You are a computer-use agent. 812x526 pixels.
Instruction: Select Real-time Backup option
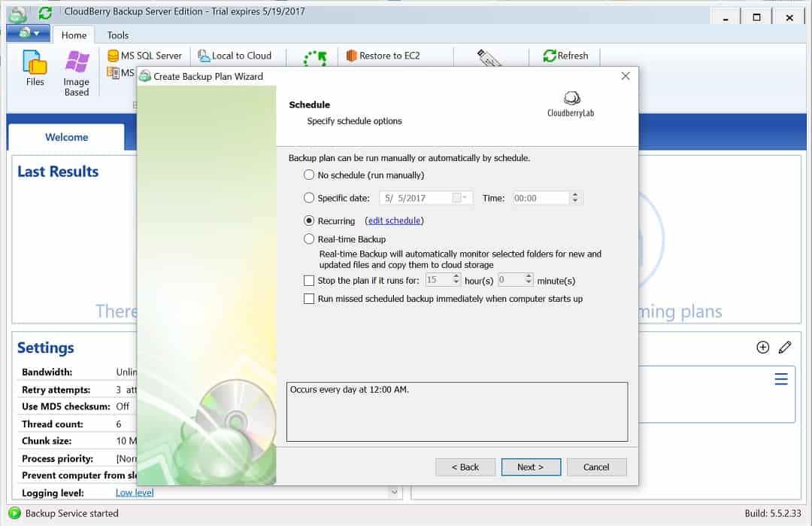(345, 239)
